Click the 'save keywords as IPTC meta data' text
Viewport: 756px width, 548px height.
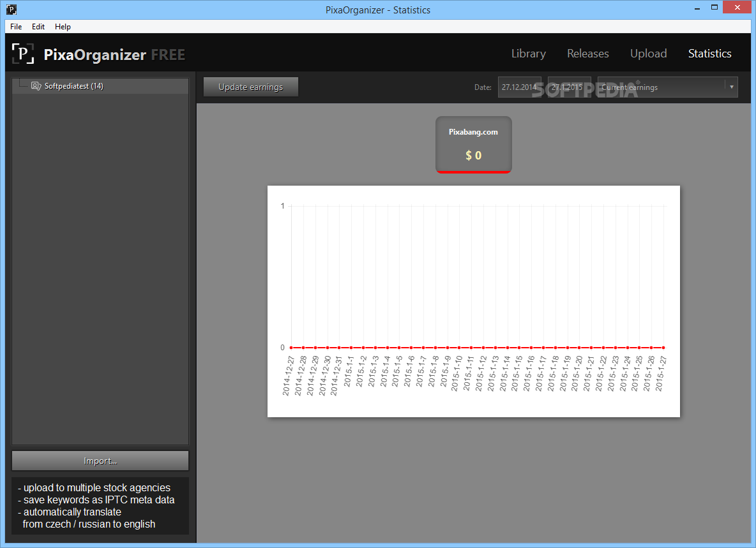pyautogui.click(x=99, y=500)
